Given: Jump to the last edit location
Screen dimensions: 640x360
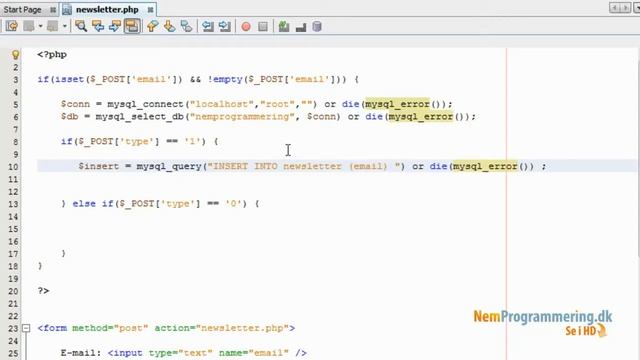Looking at the screenshot, I should 12,27.
